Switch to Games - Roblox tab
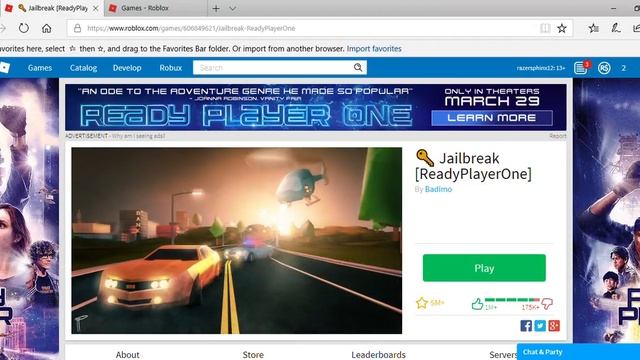This screenshot has height=360, width=640. click(x=156, y=8)
